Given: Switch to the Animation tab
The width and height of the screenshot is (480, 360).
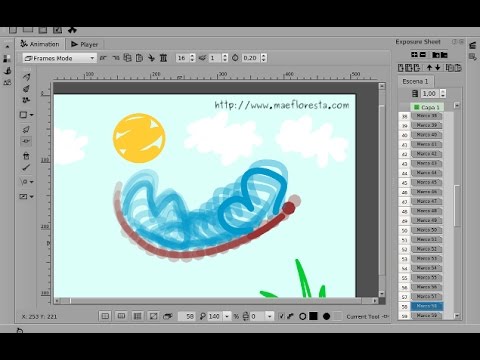Looking at the screenshot, I should point(40,44).
